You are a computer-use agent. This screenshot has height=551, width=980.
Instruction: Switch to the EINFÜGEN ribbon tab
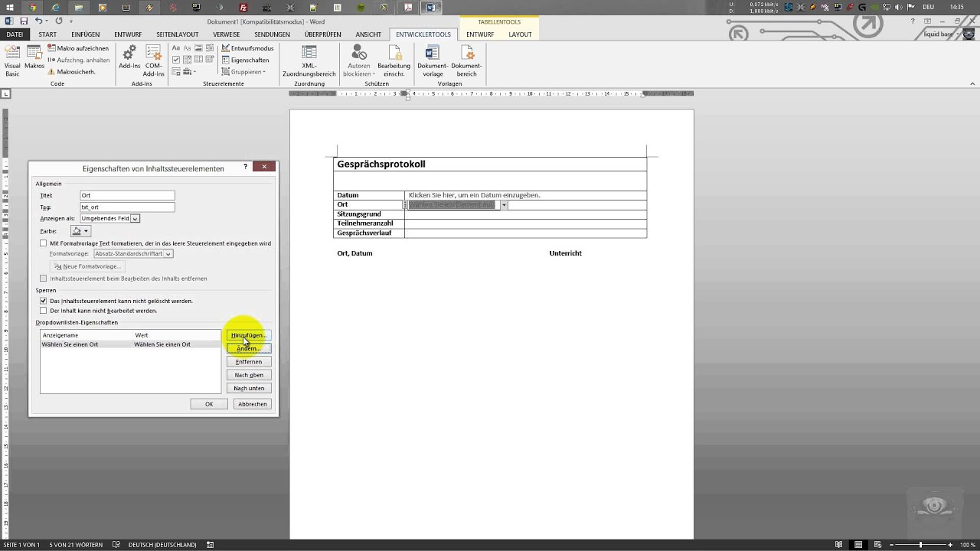click(85, 34)
